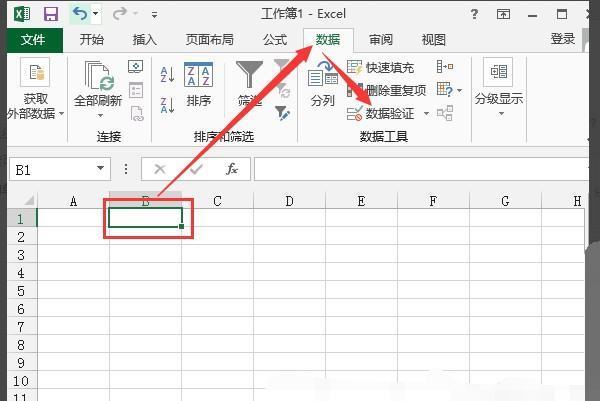Click cell B1 in the worksheet
600x401 pixels.
click(x=145, y=218)
